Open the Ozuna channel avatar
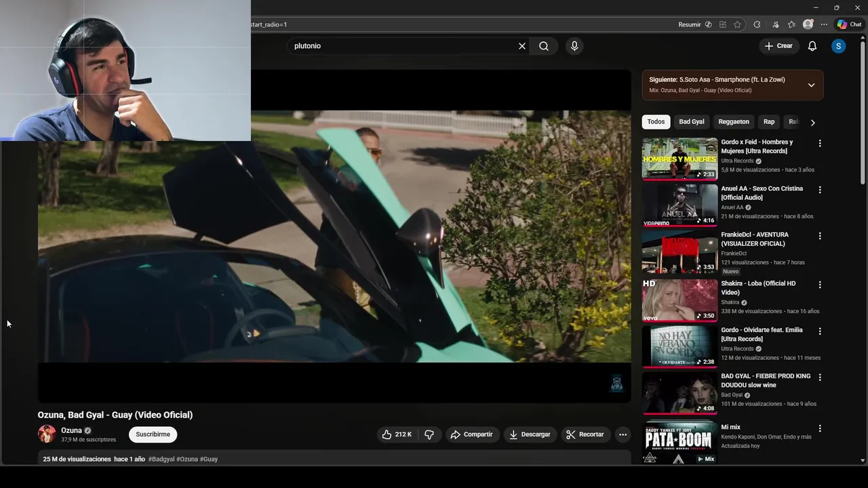 [x=47, y=434]
